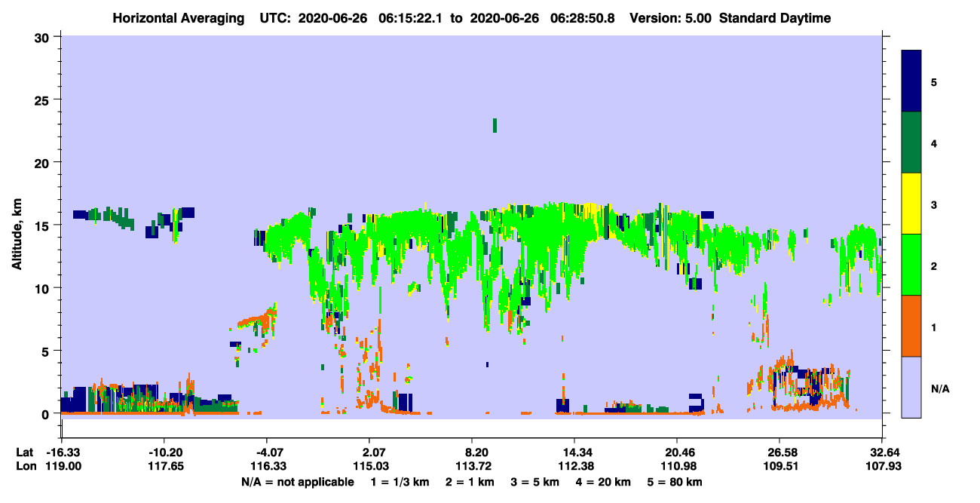Click the '3 = 5 km' legend entry

coord(536,483)
